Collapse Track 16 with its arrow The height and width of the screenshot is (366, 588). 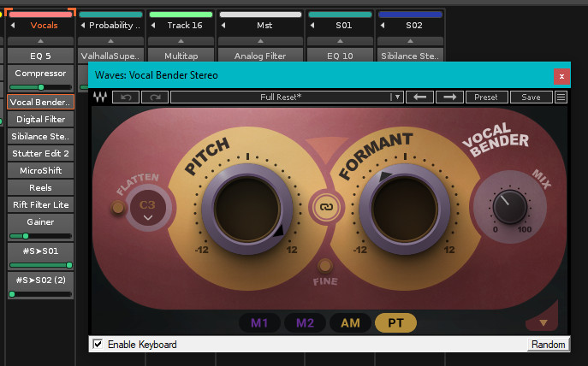[153, 25]
